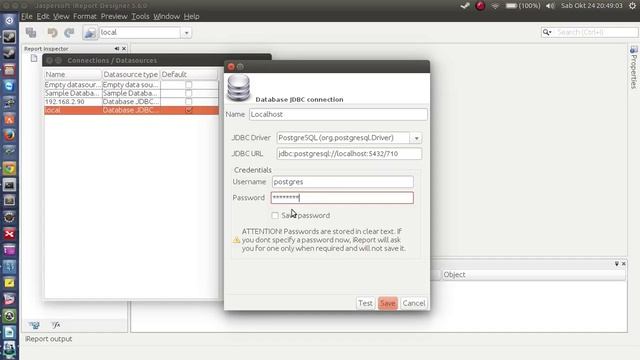Image resolution: width=640 pixels, height=360 pixels.
Task: Close the bottom-right panel
Action: click(x=624, y=264)
